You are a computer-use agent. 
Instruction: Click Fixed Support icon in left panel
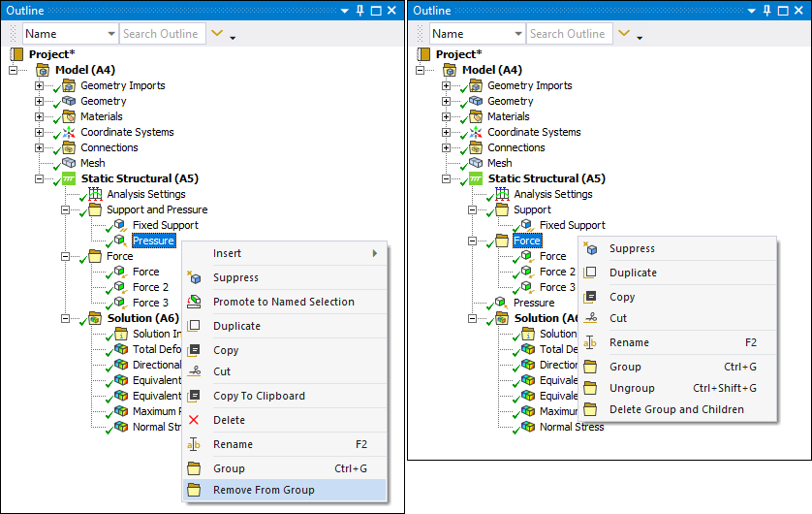120,225
